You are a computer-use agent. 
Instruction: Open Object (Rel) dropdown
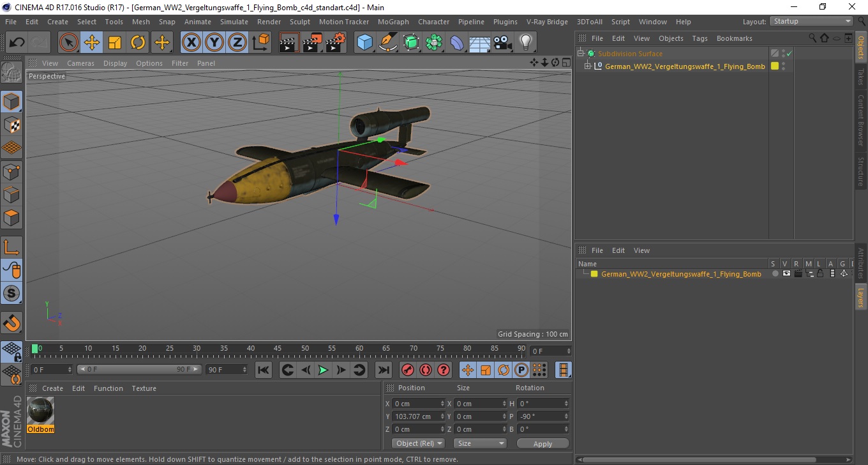419,443
